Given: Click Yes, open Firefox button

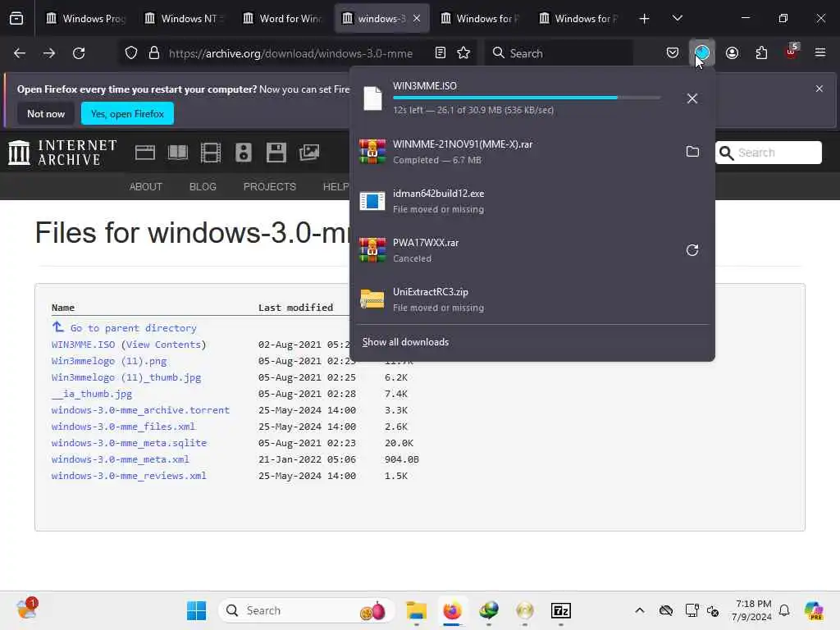Looking at the screenshot, I should click(127, 113).
